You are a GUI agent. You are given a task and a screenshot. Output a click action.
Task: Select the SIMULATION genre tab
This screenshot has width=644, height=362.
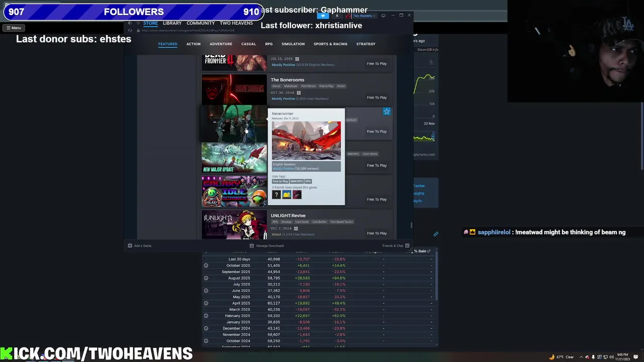click(293, 44)
